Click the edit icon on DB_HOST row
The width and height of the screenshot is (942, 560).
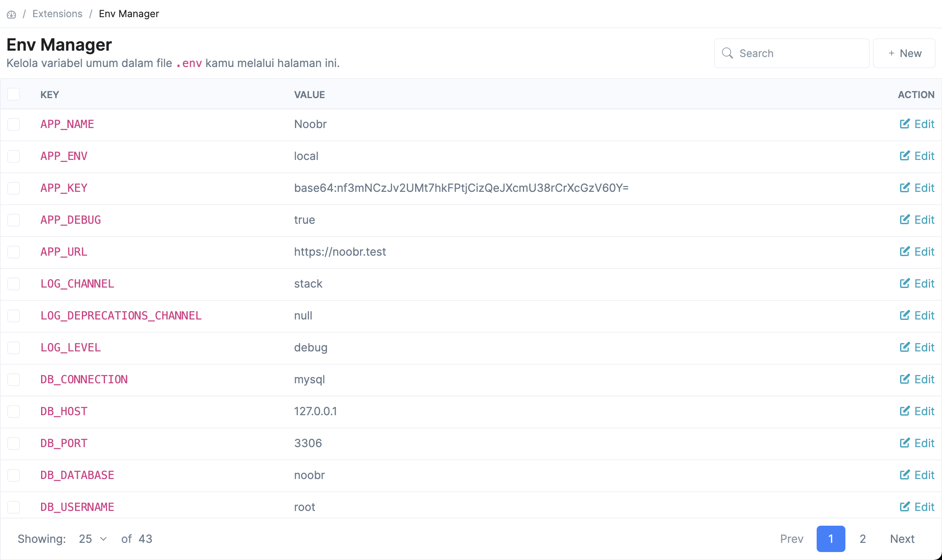tap(904, 411)
